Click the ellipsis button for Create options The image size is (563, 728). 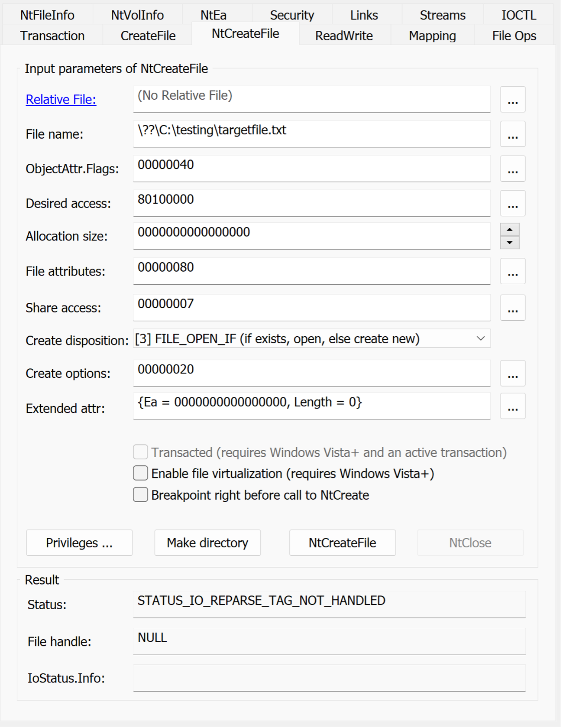pos(512,374)
